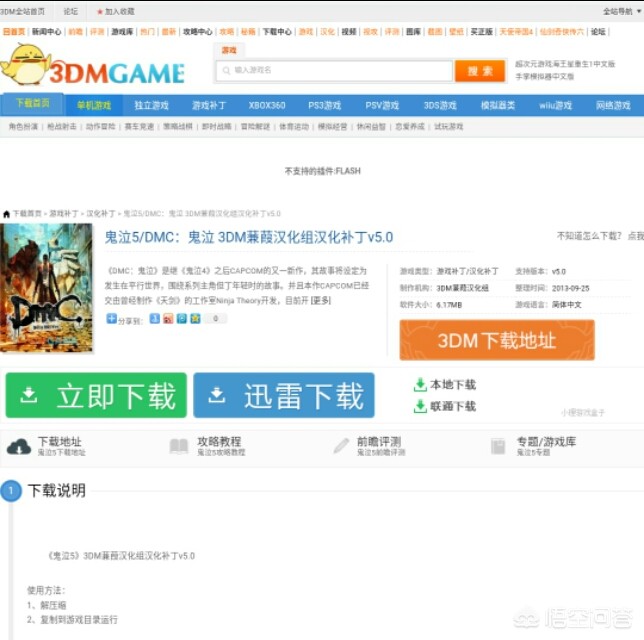Image resolution: width=644 pixels, height=640 pixels.
Task: Open the 下载中心 link
Action: (x=277, y=32)
